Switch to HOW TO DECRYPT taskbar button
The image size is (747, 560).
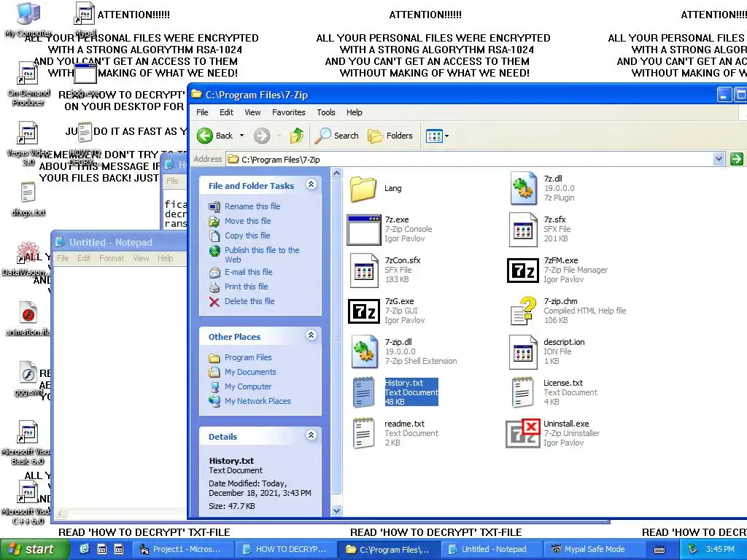click(287, 549)
